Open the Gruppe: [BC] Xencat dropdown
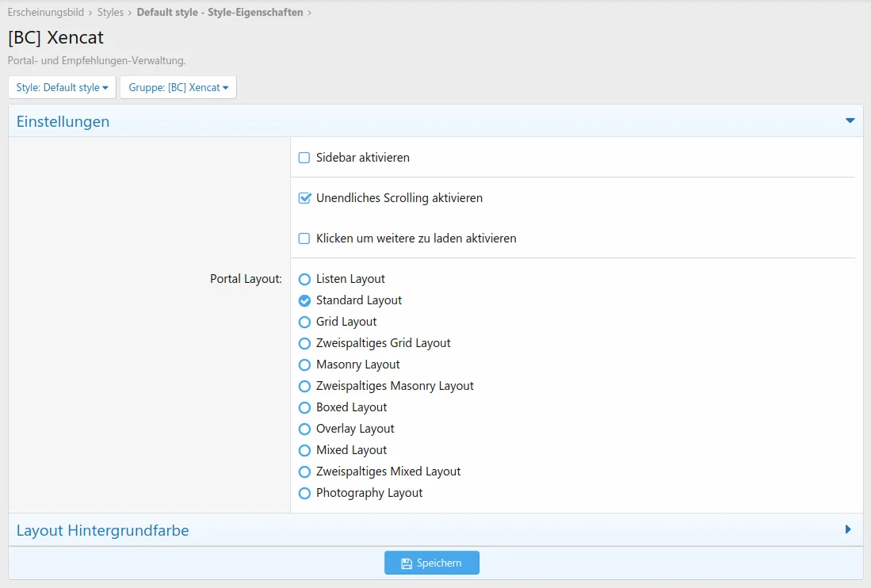871x588 pixels. click(x=178, y=87)
